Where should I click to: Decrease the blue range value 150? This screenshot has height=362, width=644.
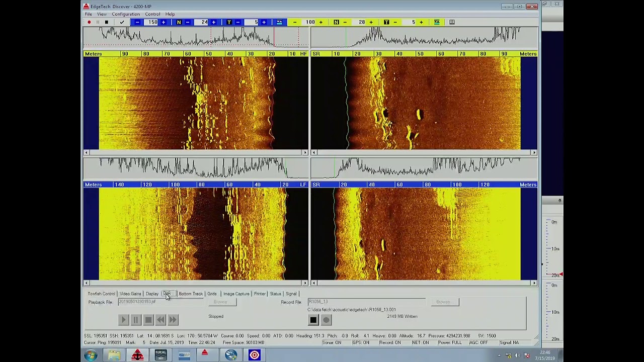point(137,22)
